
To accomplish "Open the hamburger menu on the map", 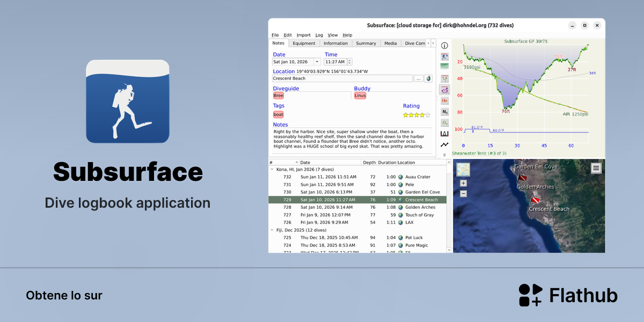I will 596,168.
